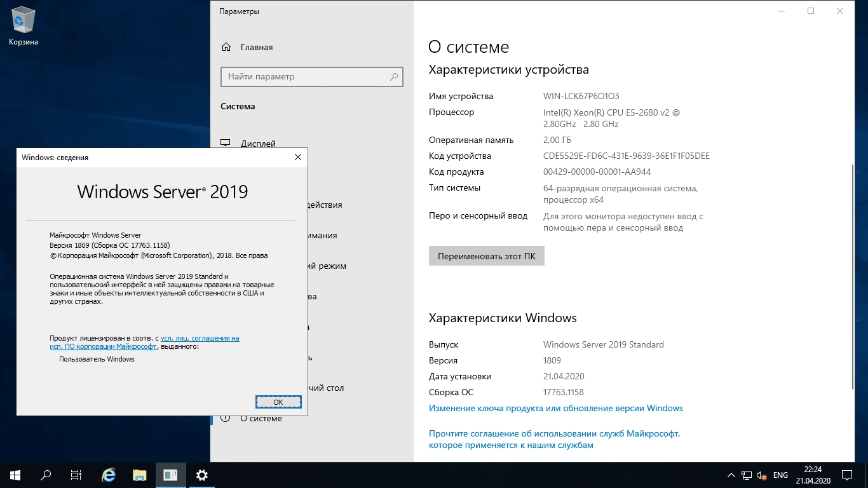Select О системе sidebar item
Screen dimensions: 868x488
pos(261,418)
